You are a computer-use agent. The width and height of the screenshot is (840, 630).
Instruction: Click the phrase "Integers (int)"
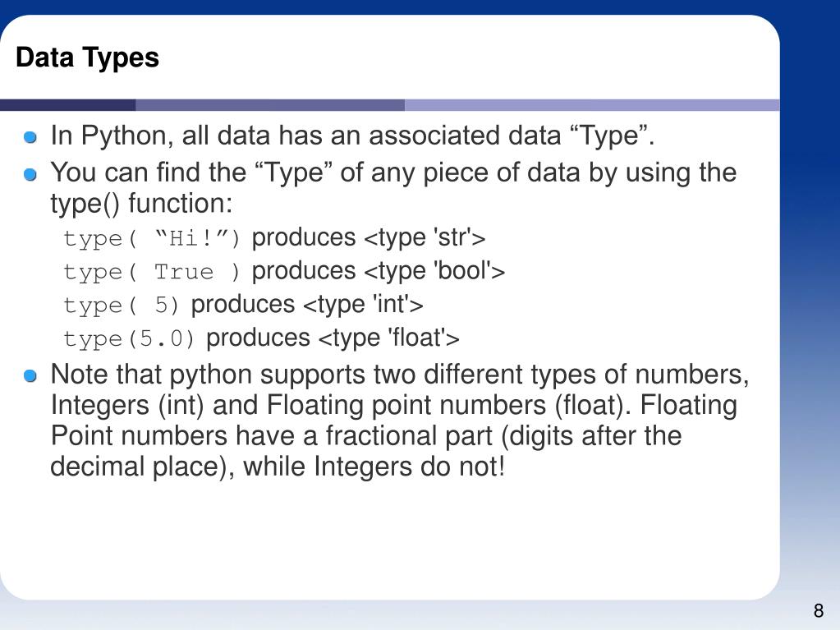pyautogui.click(x=127, y=406)
